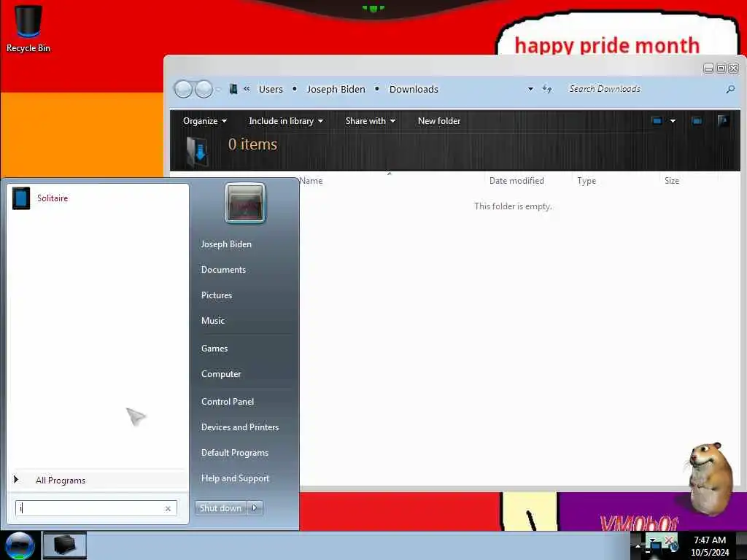This screenshot has height=560, width=747.
Task: Open Documents from Start menu
Action: tap(223, 270)
